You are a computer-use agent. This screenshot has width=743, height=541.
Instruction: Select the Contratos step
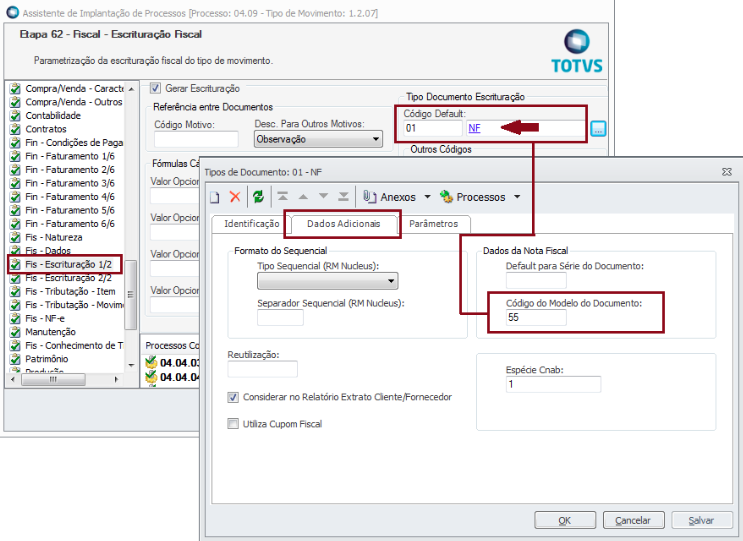point(46,129)
